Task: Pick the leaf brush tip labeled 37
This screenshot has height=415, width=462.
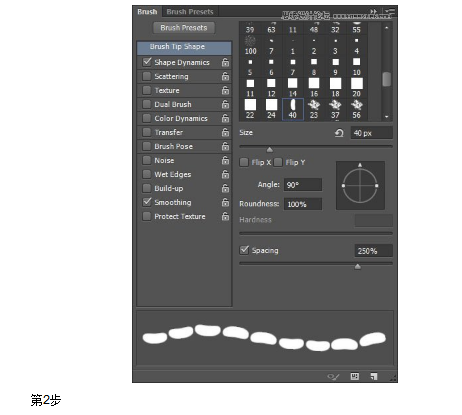Action: (x=335, y=109)
